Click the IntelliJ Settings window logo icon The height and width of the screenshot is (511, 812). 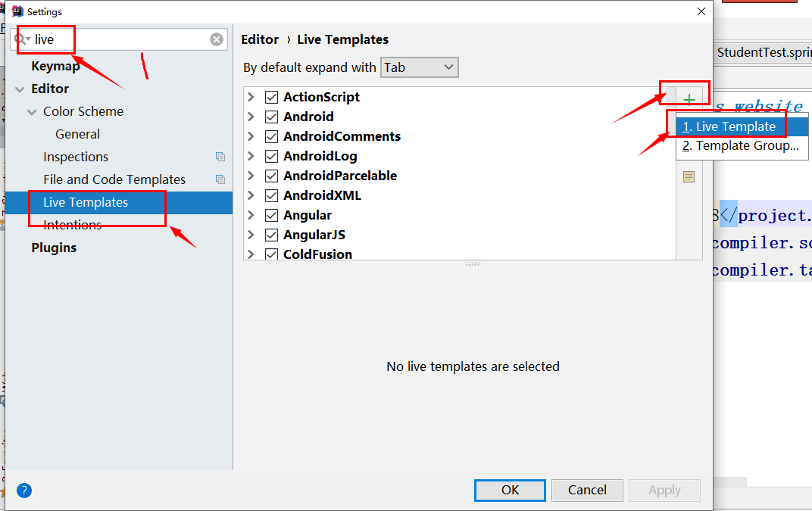coord(17,11)
